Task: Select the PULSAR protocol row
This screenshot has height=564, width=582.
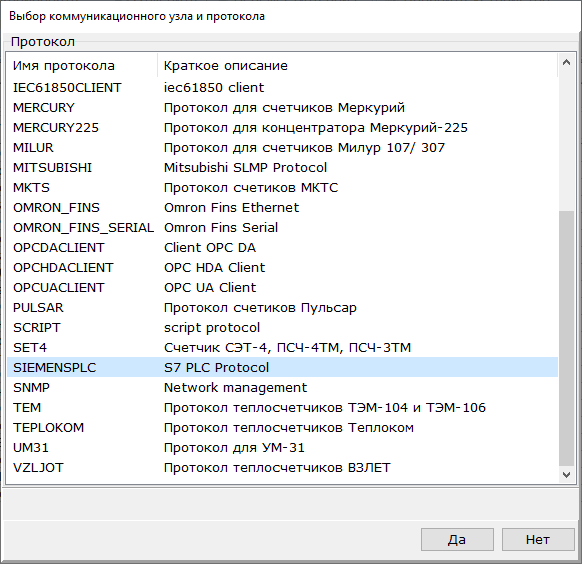Action: (x=282, y=308)
